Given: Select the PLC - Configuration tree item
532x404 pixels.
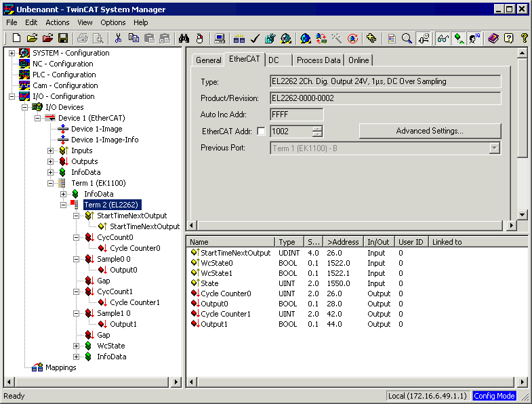Looking at the screenshot, I should [64, 75].
